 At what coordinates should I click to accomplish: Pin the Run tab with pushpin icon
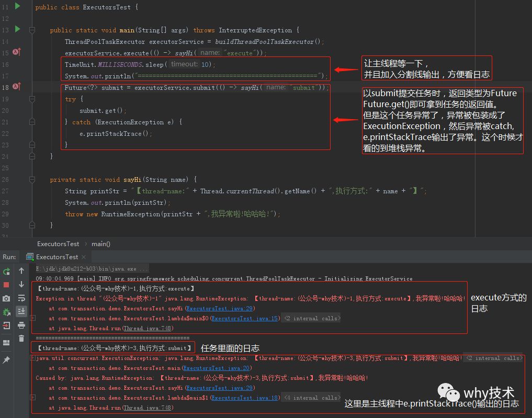[6, 359]
